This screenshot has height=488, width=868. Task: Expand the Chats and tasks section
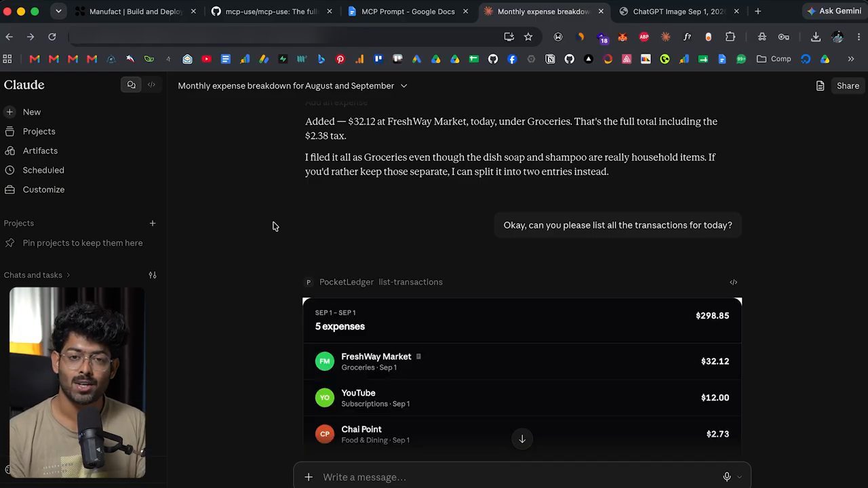37,275
